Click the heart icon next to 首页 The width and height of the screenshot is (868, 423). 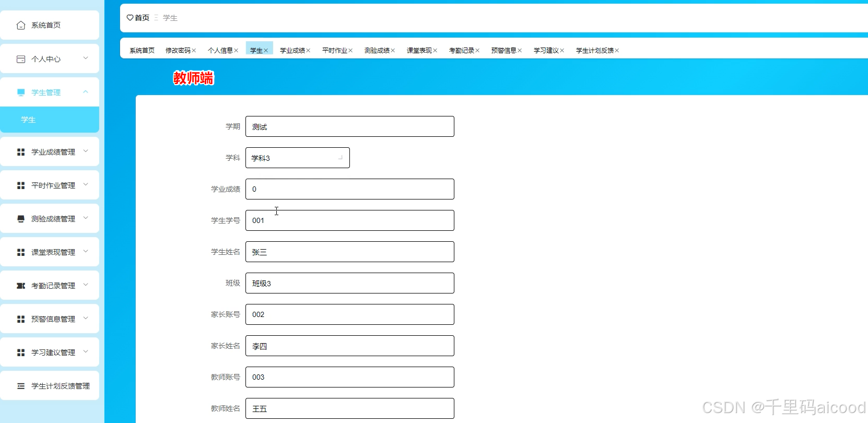tap(130, 18)
